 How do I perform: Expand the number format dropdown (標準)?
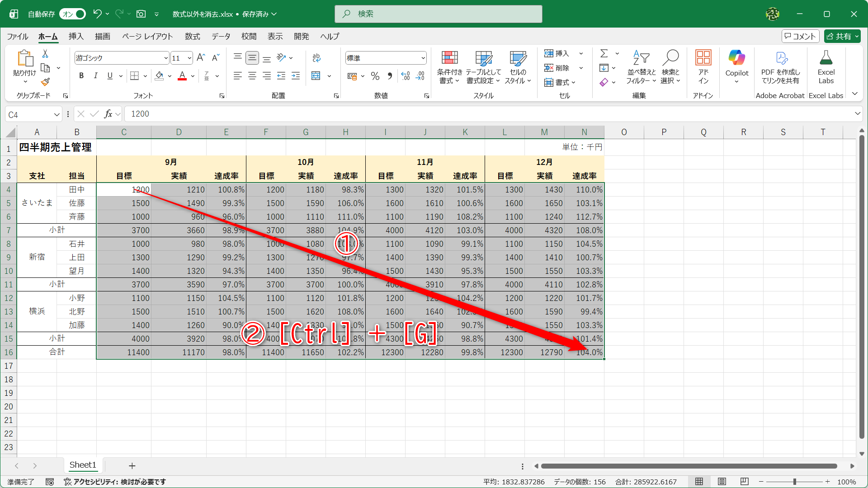click(423, 58)
